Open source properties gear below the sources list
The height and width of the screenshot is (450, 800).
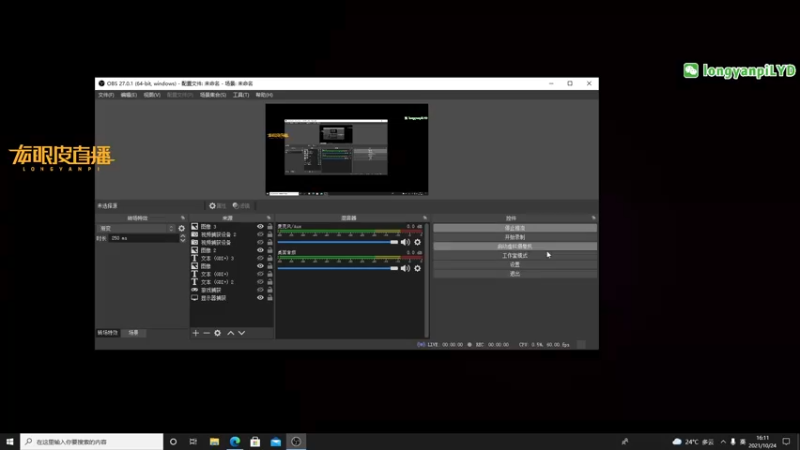point(218,333)
